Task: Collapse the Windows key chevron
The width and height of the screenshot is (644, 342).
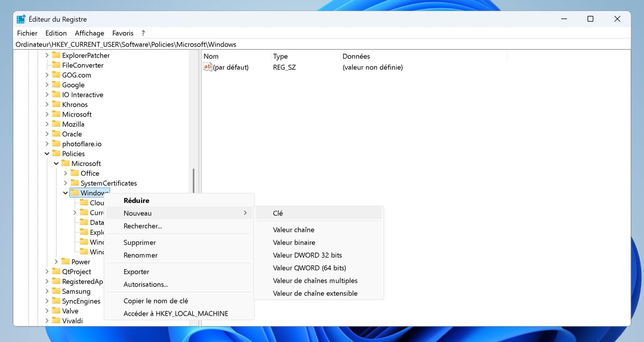Action: (x=65, y=193)
